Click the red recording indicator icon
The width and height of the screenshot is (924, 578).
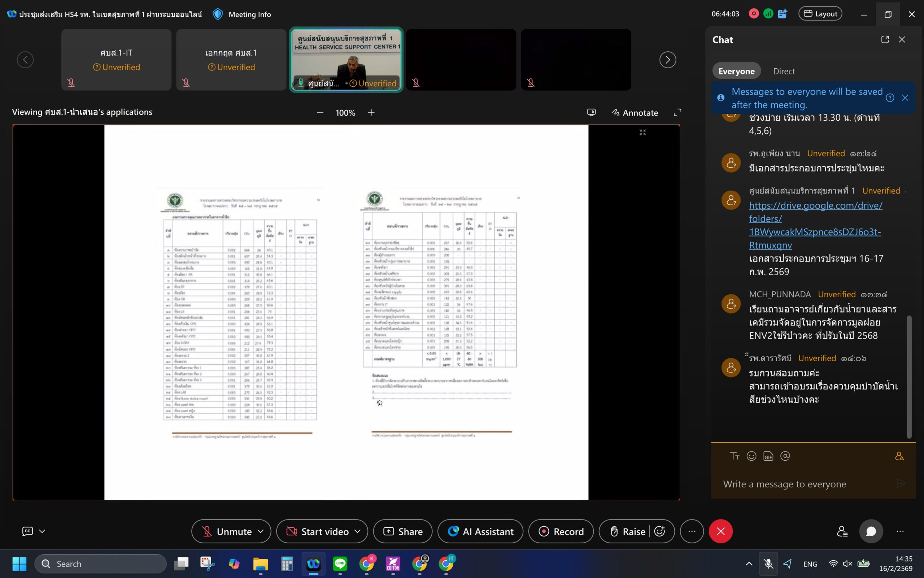pyautogui.click(x=754, y=14)
